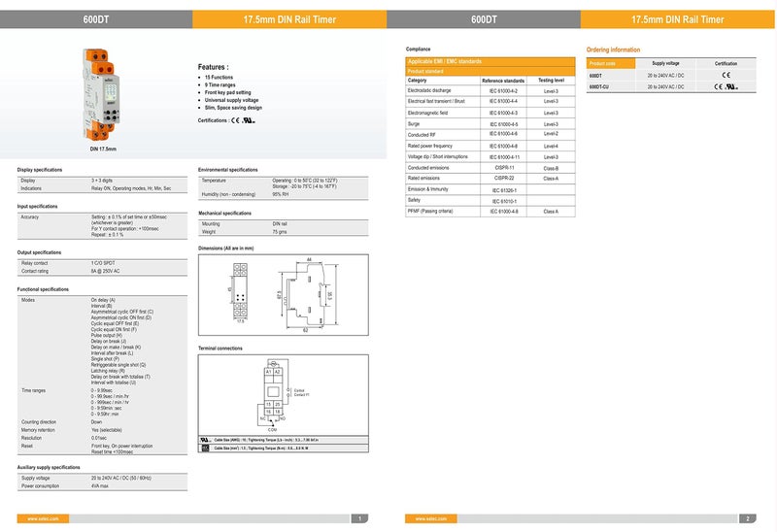The height and width of the screenshot is (532, 777).
Task: Select the 'Features :' heading
Action: (213, 67)
